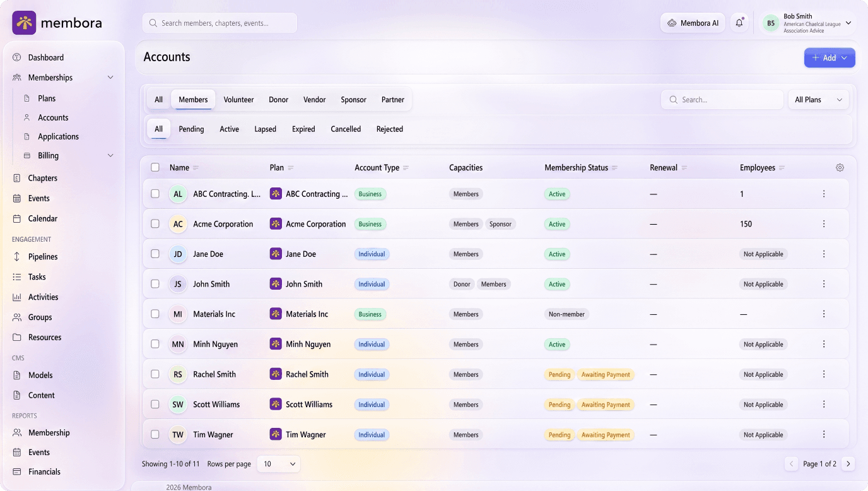Screen dimensions: 868x491
Task: Select the Sponsor tab
Action: point(353,100)
